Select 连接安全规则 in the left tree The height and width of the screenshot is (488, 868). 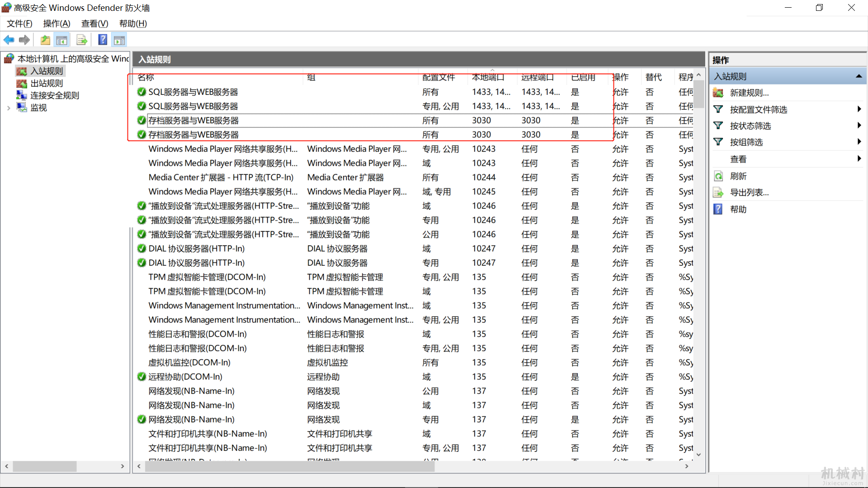tap(54, 96)
